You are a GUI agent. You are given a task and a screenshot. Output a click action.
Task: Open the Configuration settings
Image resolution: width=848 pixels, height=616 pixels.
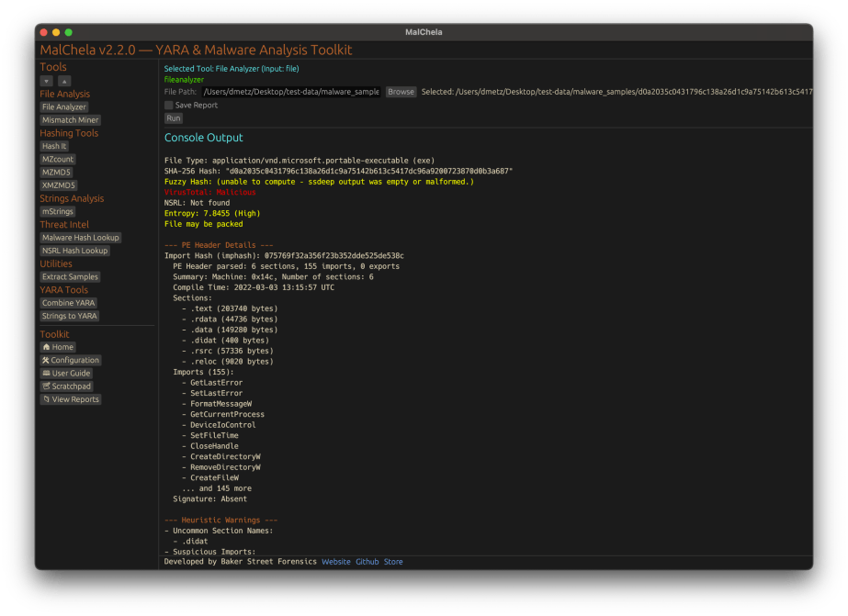pyautogui.click(x=70, y=360)
